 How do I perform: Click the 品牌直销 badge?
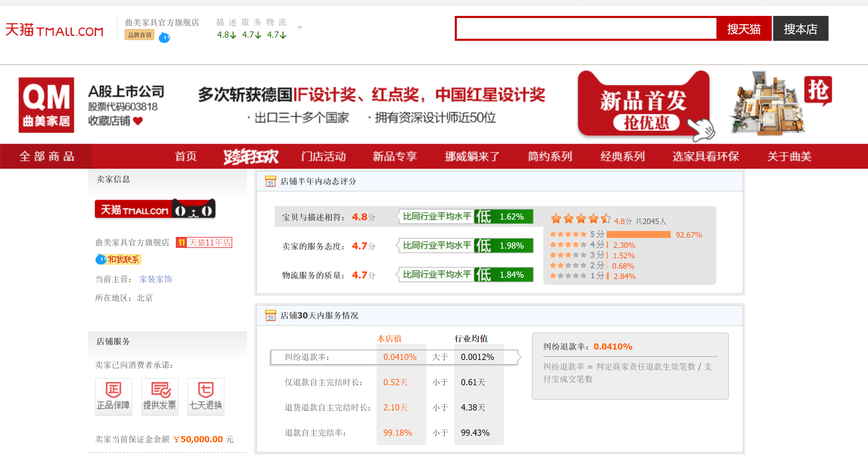click(x=139, y=35)
